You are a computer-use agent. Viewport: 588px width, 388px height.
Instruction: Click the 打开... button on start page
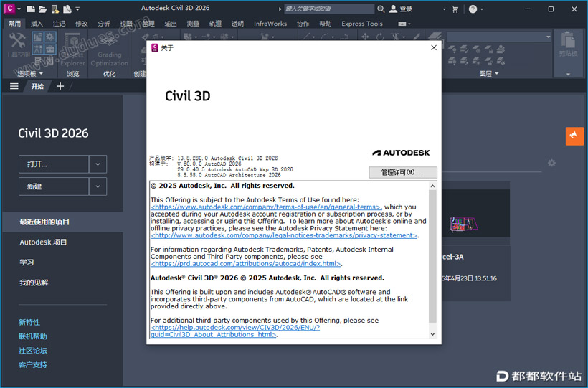pyautogui.click(x=54, y=164)
